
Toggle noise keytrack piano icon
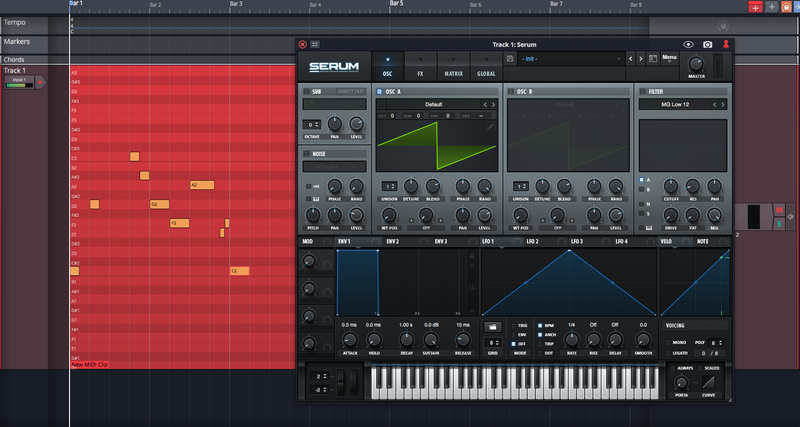(316, 198)
